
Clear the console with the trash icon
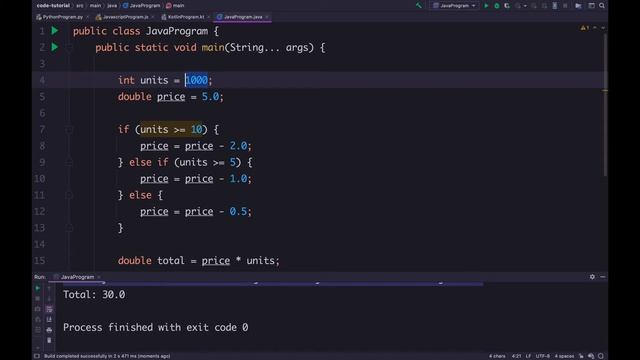[49, 340]
